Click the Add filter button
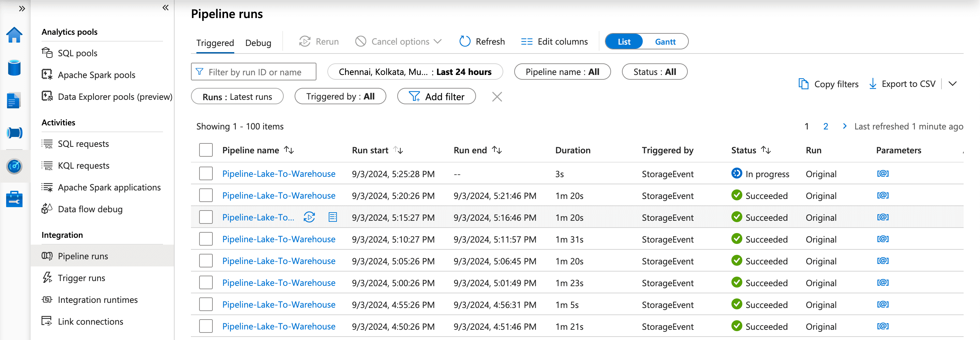The image size is (980, 340). [x=436, y=96]
